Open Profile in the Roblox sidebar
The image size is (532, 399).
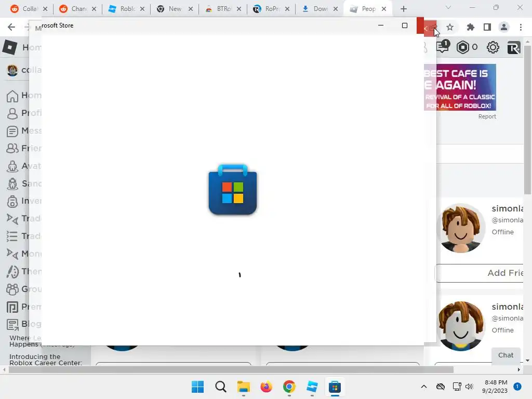click(x=24, y=113)
